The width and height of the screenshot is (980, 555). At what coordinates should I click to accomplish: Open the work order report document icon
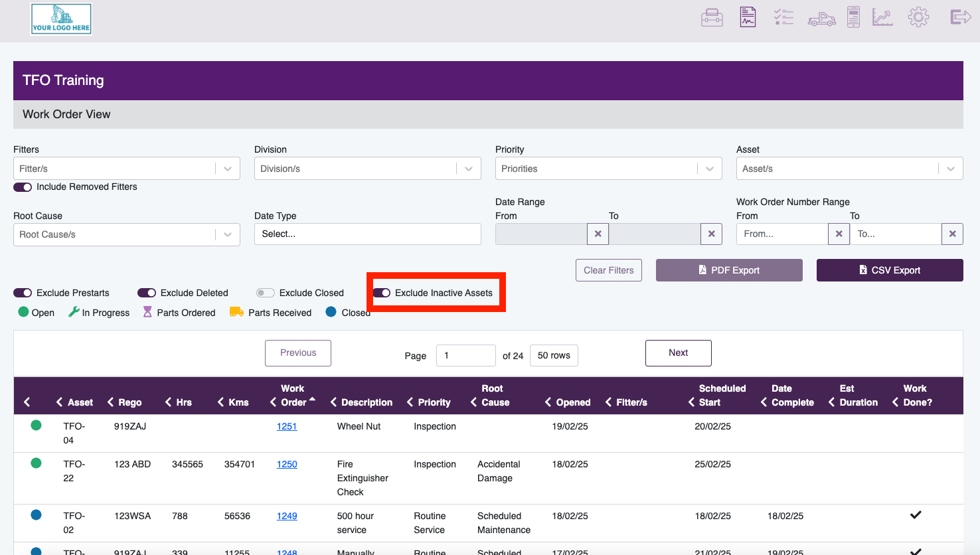coord(748,17)
